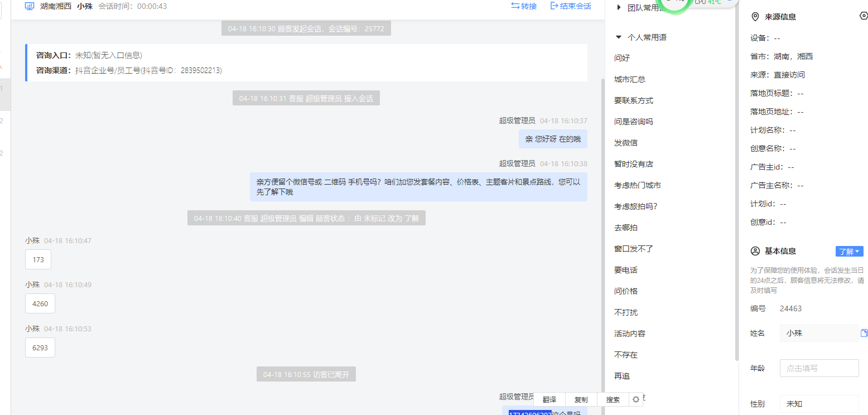
Task: Select the 窗口发不了 quick phrase
Action: (634, 249)
